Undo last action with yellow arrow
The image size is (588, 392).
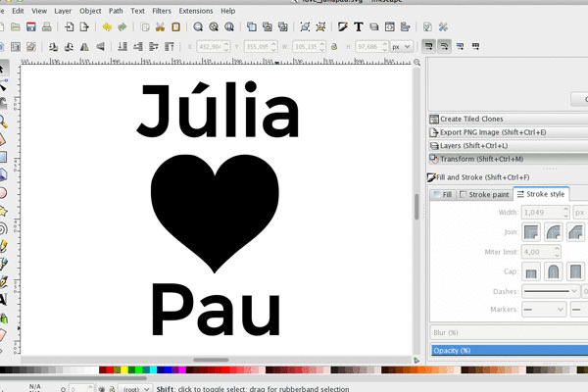click(107, 27)
